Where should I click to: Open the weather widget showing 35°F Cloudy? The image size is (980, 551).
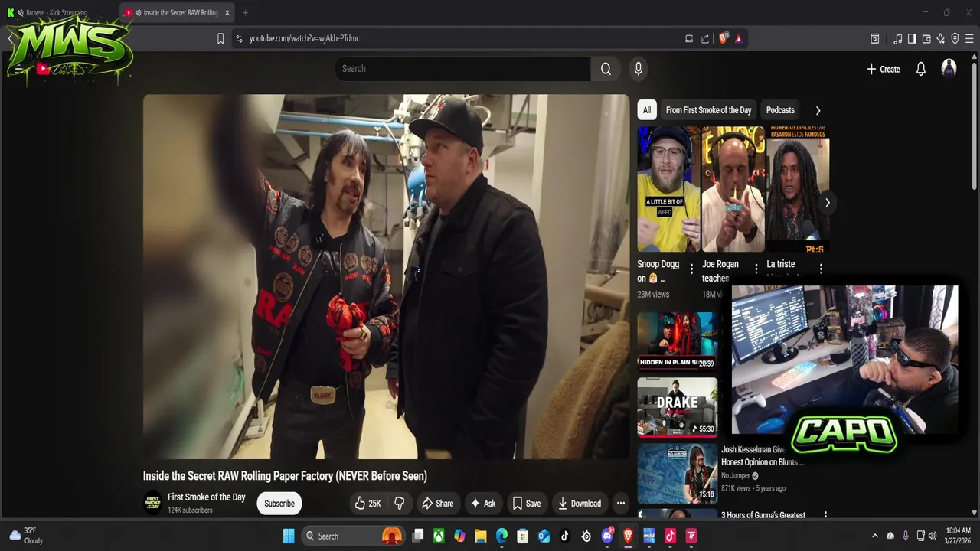26,536
